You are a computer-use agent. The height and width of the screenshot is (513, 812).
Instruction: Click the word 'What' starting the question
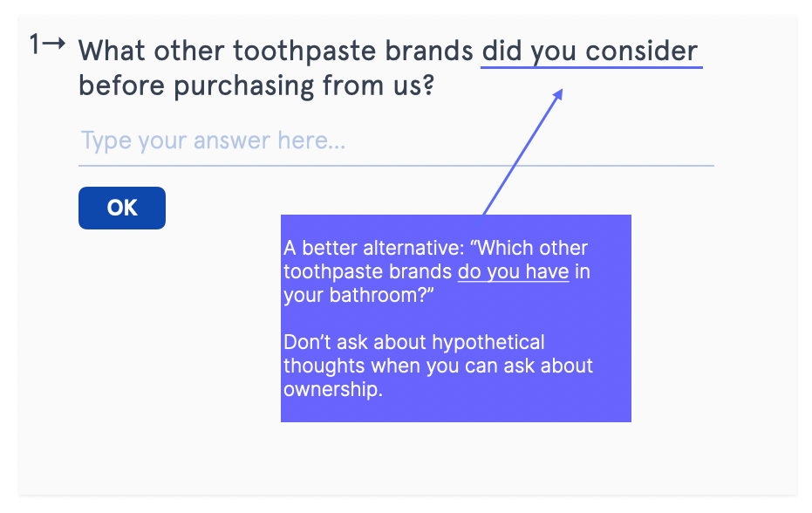(112, 51)
